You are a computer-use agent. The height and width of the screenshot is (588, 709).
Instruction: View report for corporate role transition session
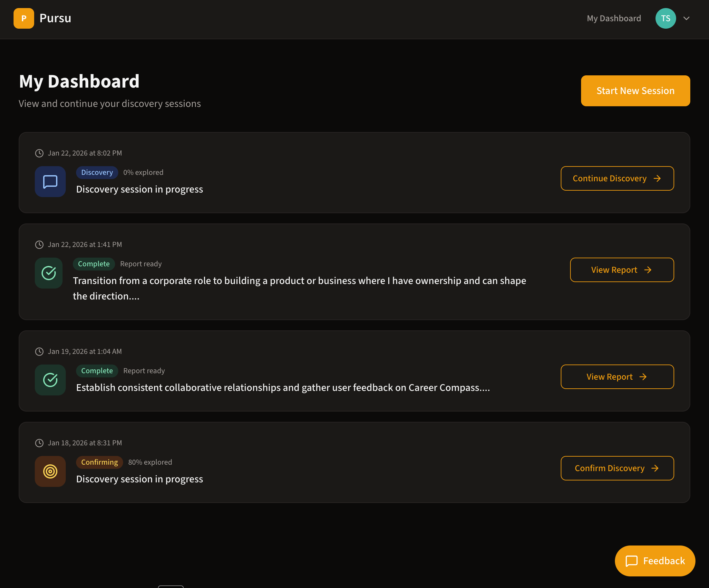(622, 270)
